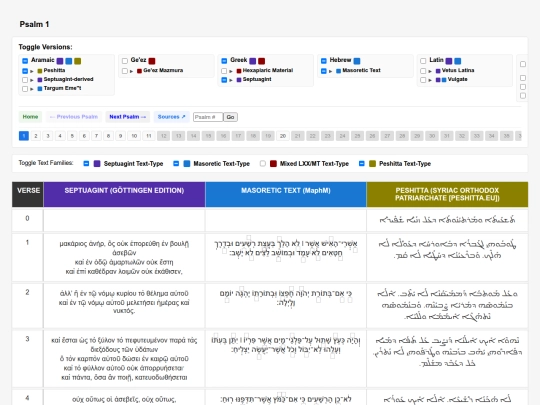Click the purple Septuagint Text-Type swatch
This screenshot has height=405, width=540.
tap(97, 164)
